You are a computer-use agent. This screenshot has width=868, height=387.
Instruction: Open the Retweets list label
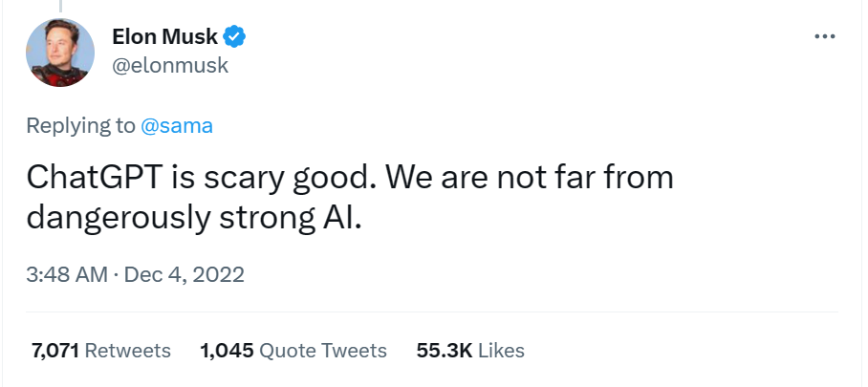point(127,351)
